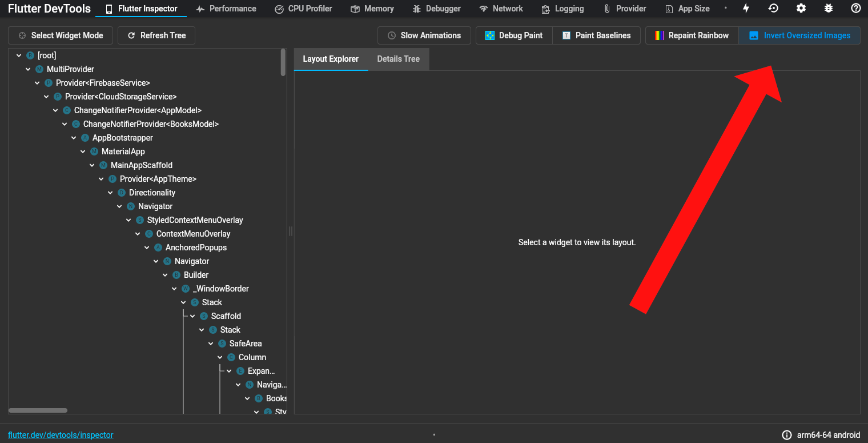Turn on Paint Baselines
The height and width of the screenshot is (443, 868).
coord(596,35)
